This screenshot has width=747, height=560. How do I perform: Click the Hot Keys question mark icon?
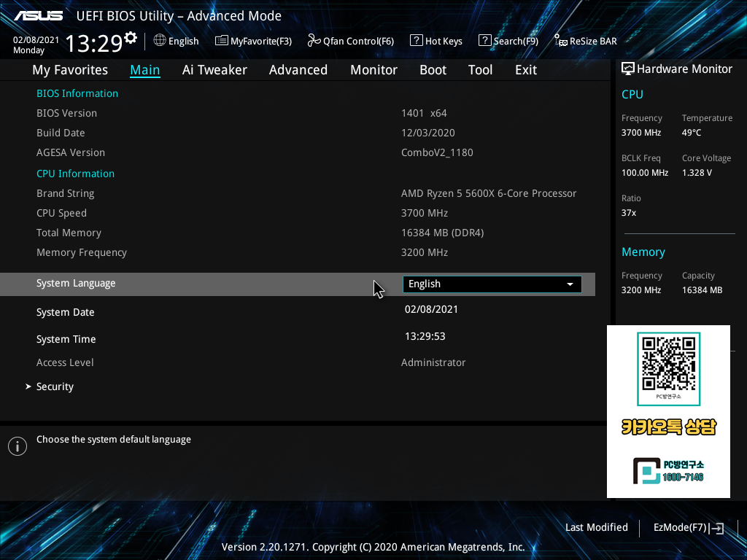click(416, 41)
